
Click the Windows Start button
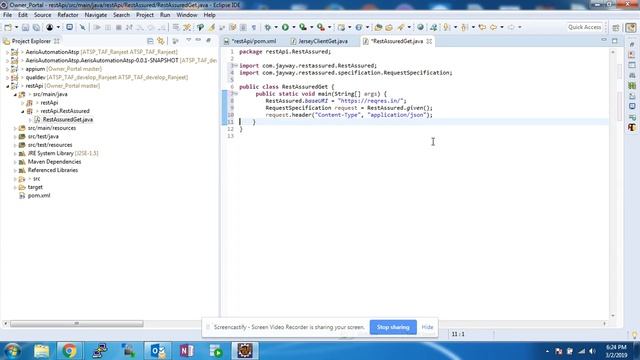click(12, 351)
